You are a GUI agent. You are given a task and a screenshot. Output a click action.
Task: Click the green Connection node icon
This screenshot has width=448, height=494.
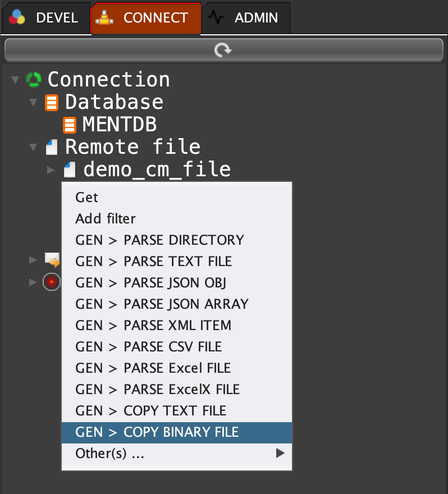34,80
